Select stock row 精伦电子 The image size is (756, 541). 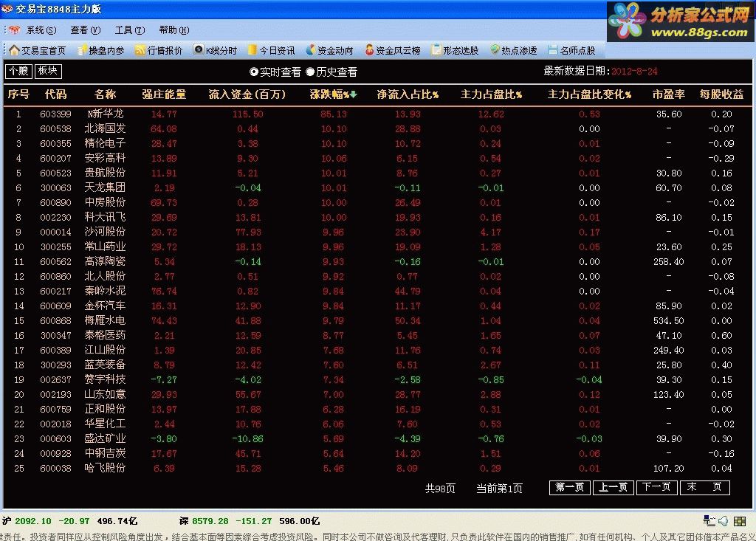click(377, 144)
